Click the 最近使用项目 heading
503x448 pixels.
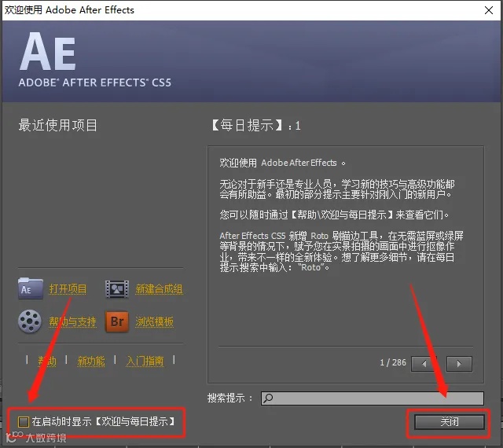57,125
